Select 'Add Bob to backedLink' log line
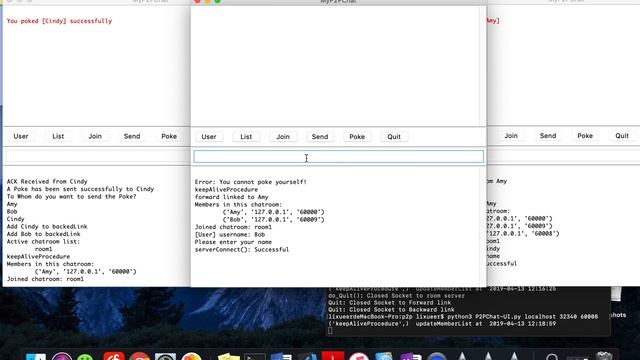Viewport: 640px width, 360px height. pyautogui.click(x=43, y=234)
